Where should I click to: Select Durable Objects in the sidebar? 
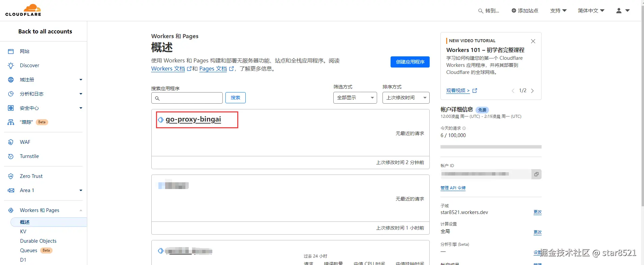tap(38, 241)
